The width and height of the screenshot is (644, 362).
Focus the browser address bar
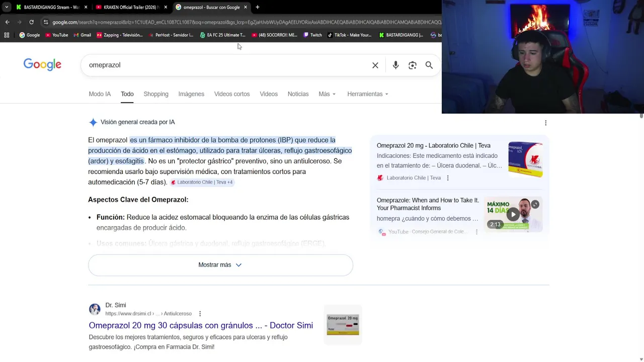(247, 22)
